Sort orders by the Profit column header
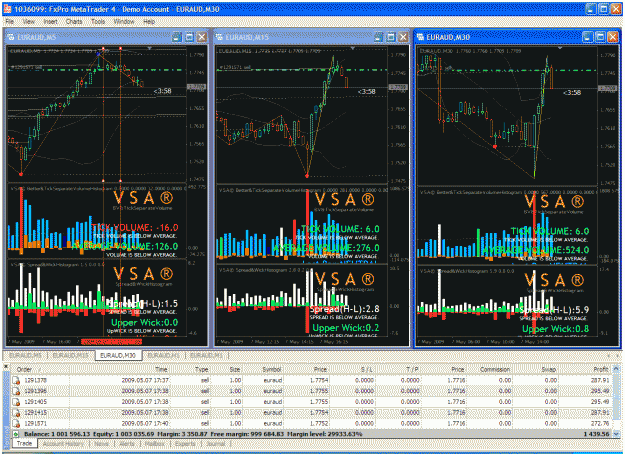Viewport: 625px width, 454px height. point(585,369)
